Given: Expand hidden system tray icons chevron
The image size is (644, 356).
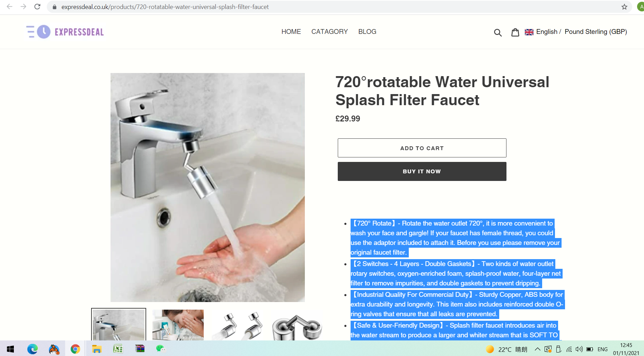Looking at the screenshot, I should click(x=538, y=349).
